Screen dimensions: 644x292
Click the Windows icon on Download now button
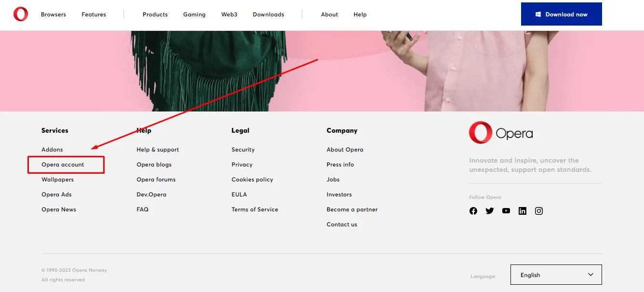click(x=537, y=14)
